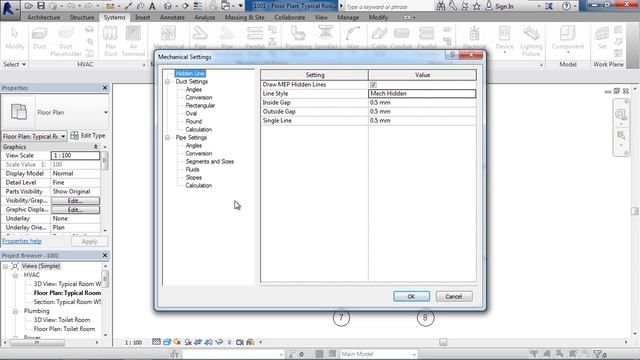Open the Help question mark icon in title bar
640x360 pixels.
(x=566, y=6)
